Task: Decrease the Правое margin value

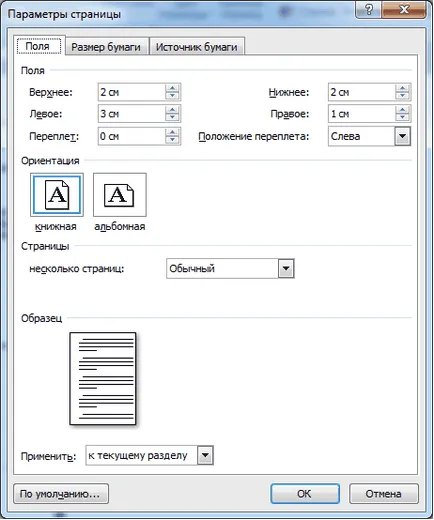Action: [x=403, y=118]
